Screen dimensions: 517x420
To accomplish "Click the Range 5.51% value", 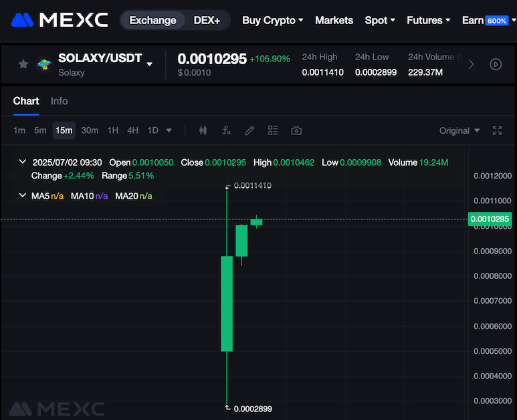I will [141, 176].
